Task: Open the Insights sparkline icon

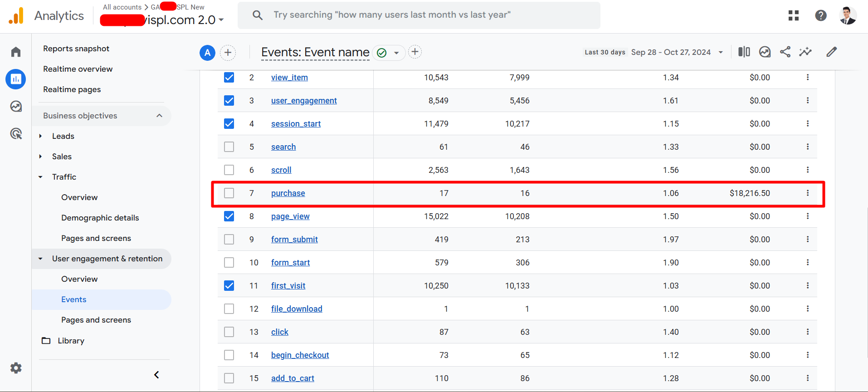Action: pyautogui.click(x=805, y=52)
